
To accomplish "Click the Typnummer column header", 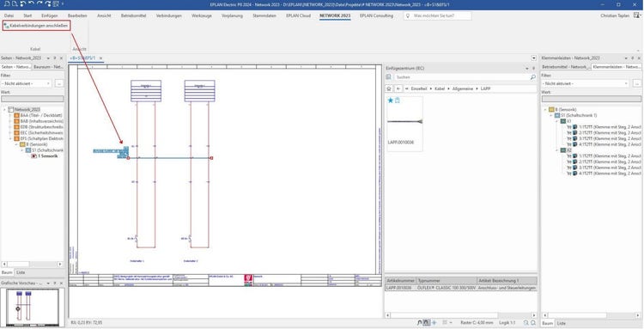I will pyautogui.click(x=447, y=281).
